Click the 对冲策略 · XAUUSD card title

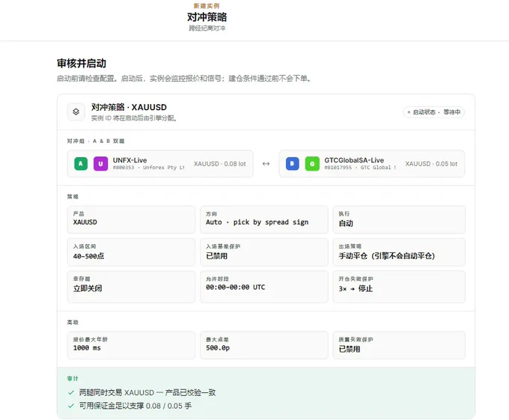tap(129, 107)
